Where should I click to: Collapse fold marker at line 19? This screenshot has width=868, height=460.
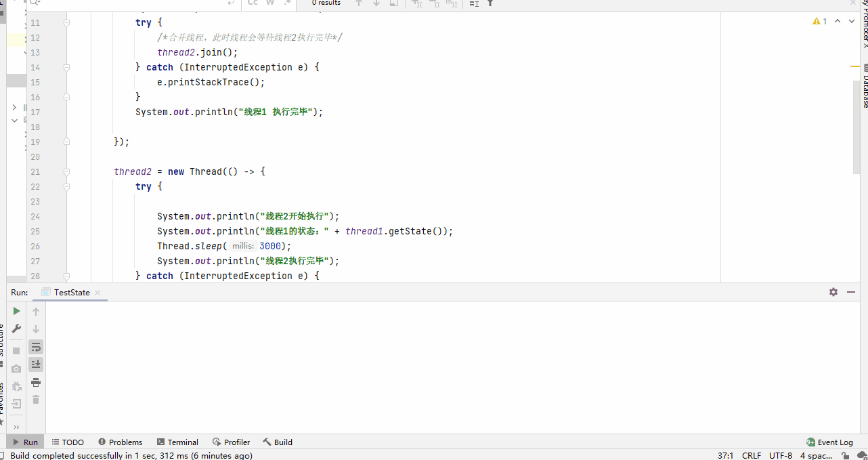[x=66, y=142]
